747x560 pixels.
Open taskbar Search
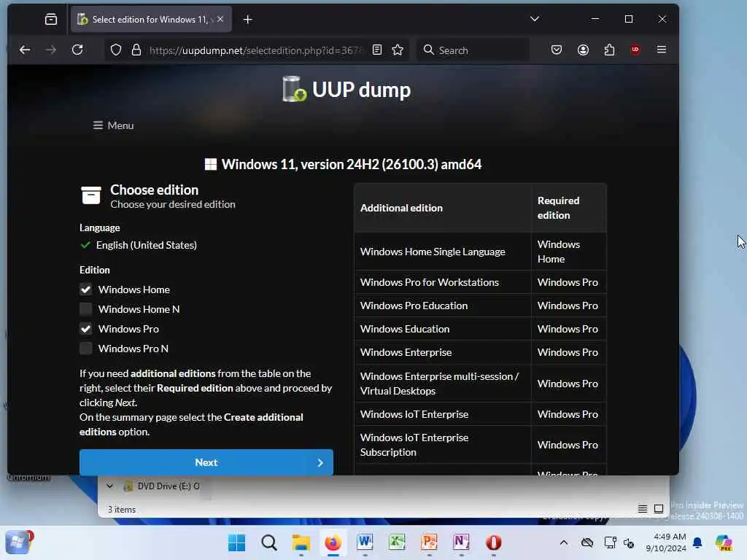tap(268, 542)
